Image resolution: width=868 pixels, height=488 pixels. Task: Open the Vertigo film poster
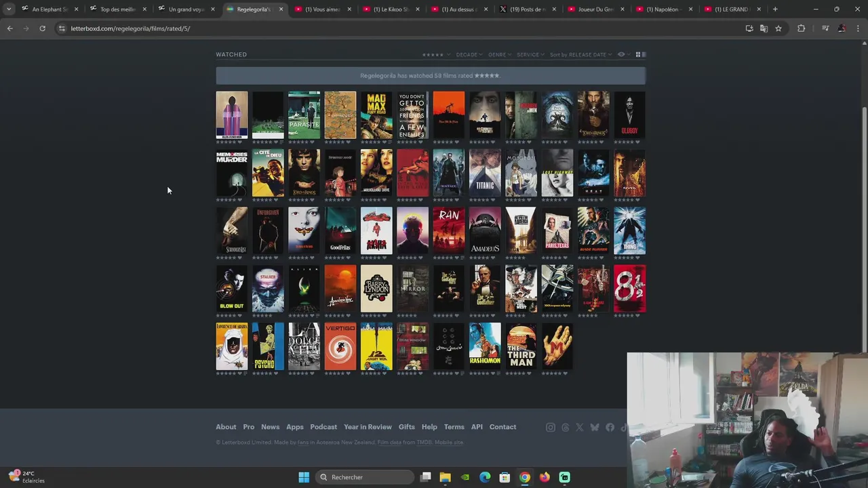[x=340, y=346]
